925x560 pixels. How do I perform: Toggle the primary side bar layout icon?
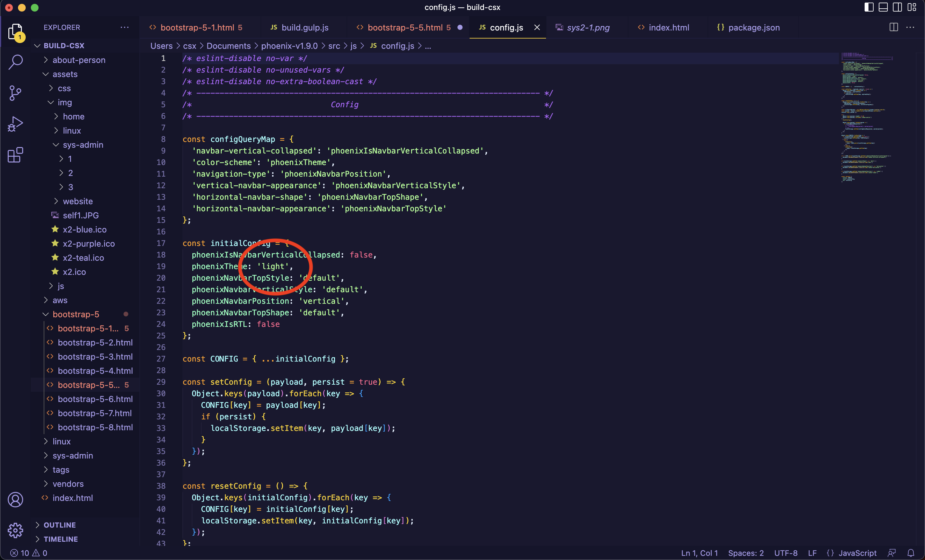[869, 7]
